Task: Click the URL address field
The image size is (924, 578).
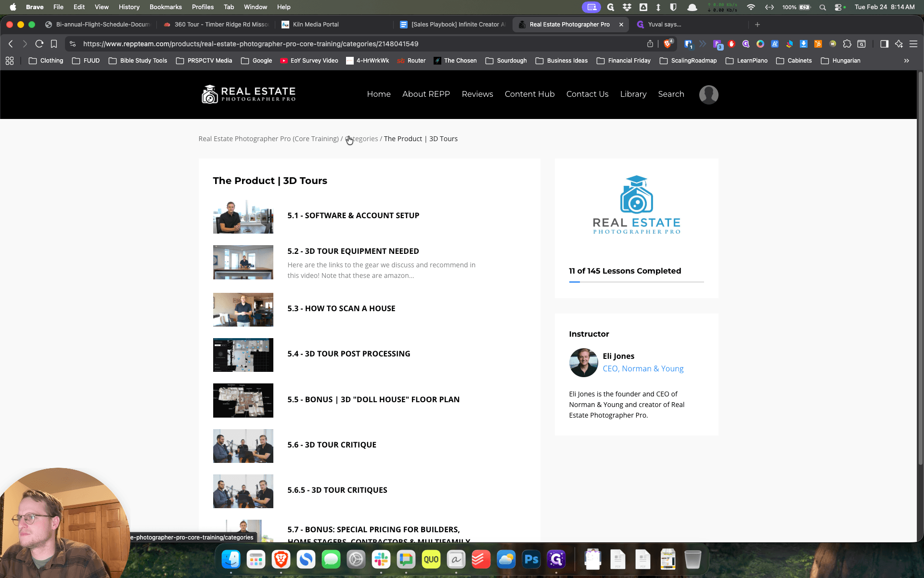Action: click(356, 44)
